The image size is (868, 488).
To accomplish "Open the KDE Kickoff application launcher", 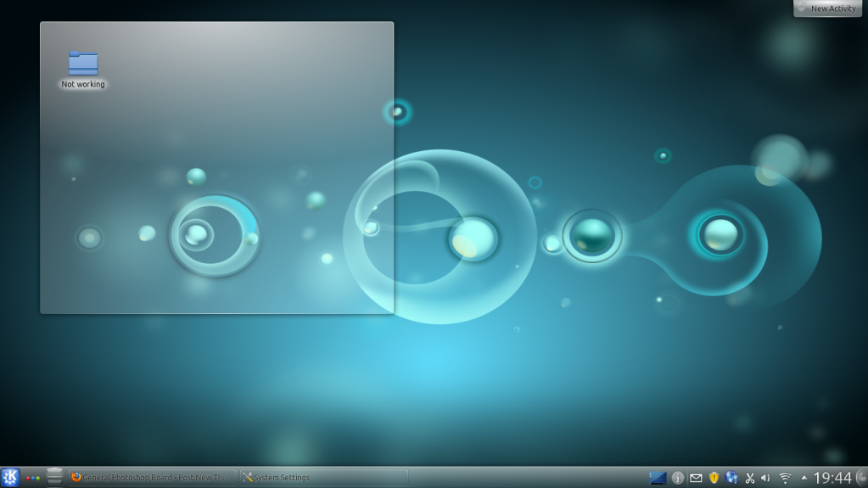I will (10, 477).
